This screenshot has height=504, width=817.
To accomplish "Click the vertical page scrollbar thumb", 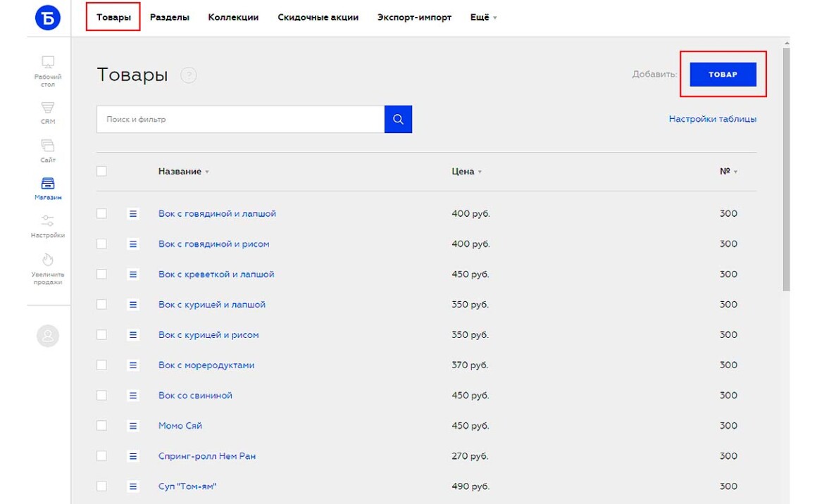I will 786,169.
